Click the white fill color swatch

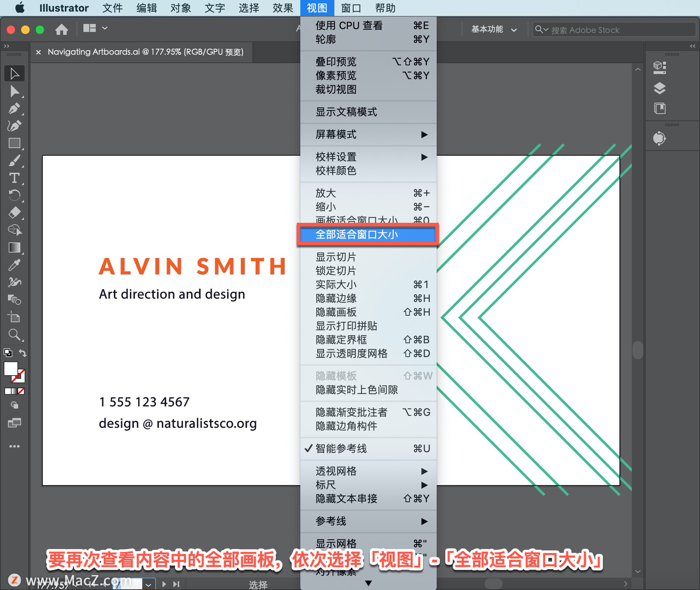11,368
